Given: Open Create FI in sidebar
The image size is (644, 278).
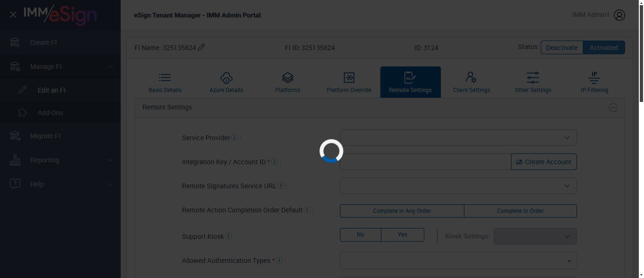Looking at the screenshot, I should pyautogui.click(x=60, y=42).
